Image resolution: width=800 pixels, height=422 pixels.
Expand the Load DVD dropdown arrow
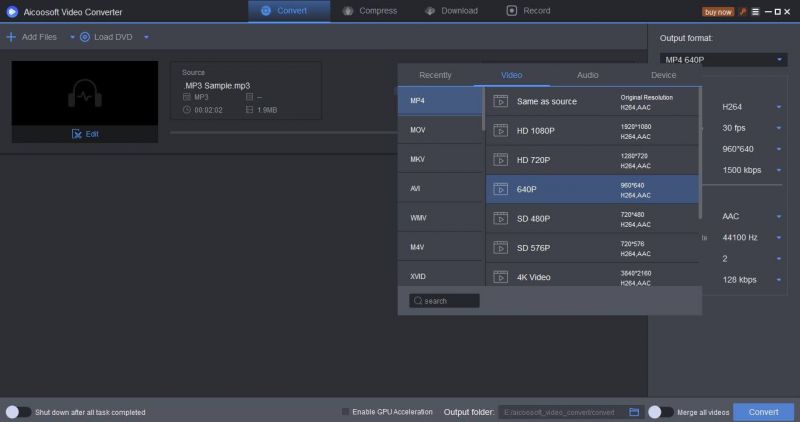pyautogui.click(x=146, y=37)
